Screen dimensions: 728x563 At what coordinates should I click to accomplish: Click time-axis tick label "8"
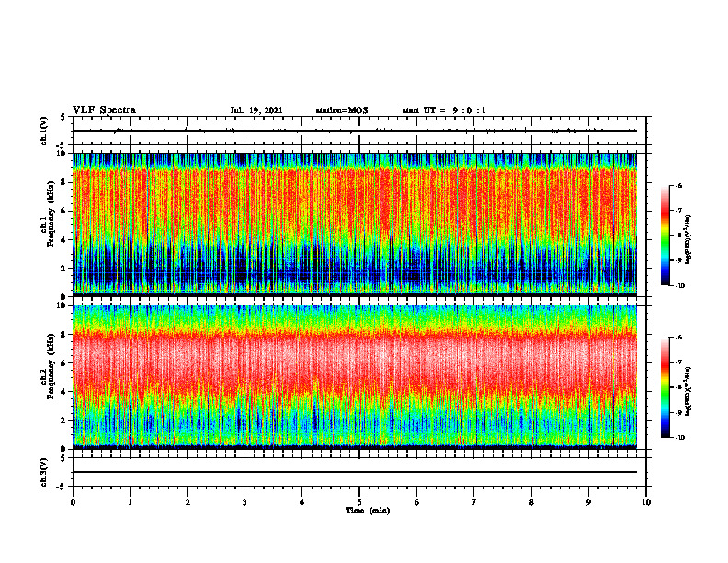click(x=531, y=502)
